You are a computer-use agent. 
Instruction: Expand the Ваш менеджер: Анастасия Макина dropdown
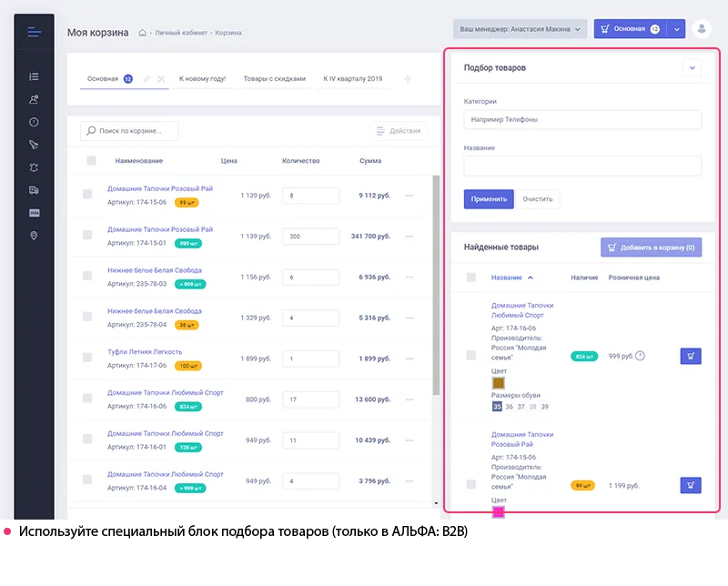point(520,29)
